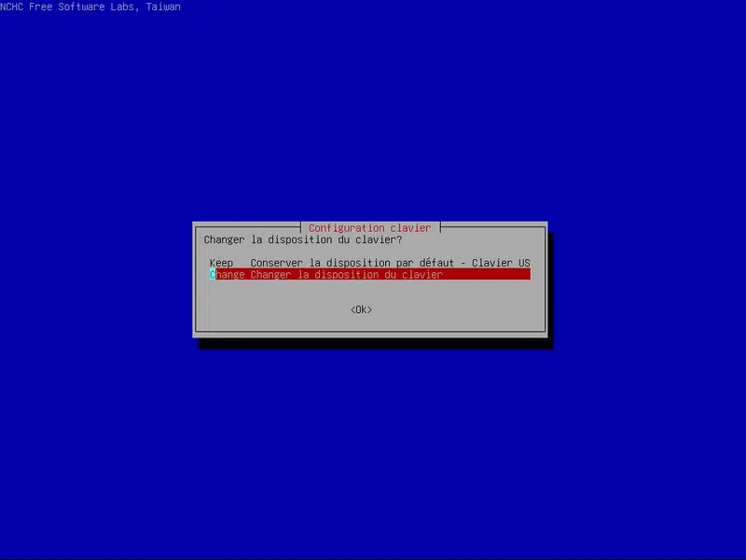Click the question 'Changer la disposition du clavier?'
The height and width of the screenshot is (560, 746).
[303, 239]
